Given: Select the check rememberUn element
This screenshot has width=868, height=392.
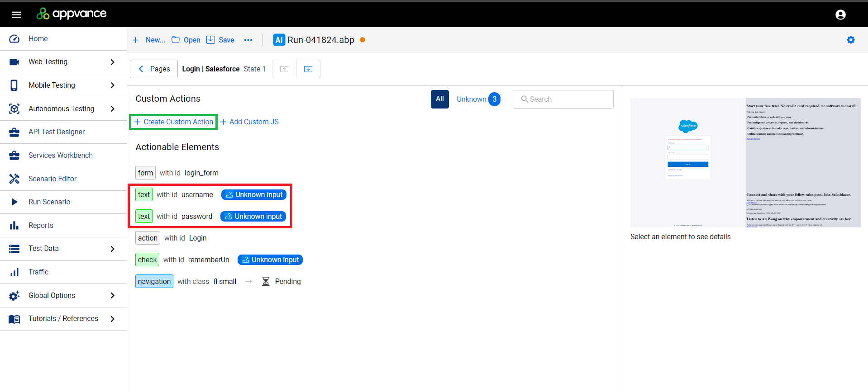Looking at the screenshot, I should tap(182, 260).
